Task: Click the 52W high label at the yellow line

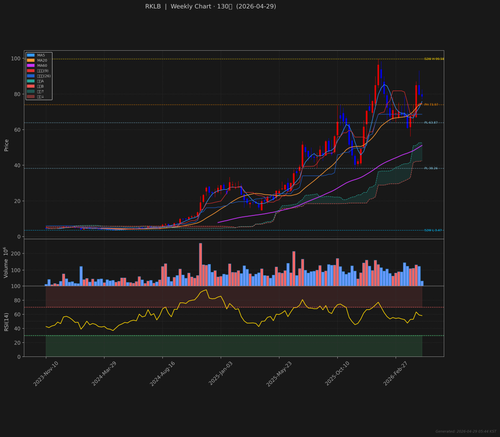Action: coord(434,59)
